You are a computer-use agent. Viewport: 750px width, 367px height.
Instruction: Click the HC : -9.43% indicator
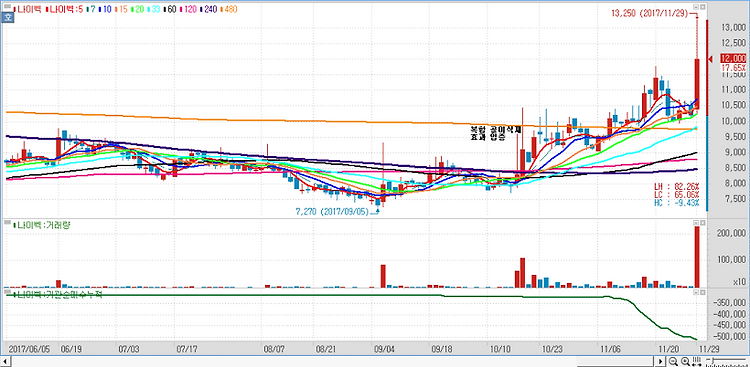click(x=676, y=203)
